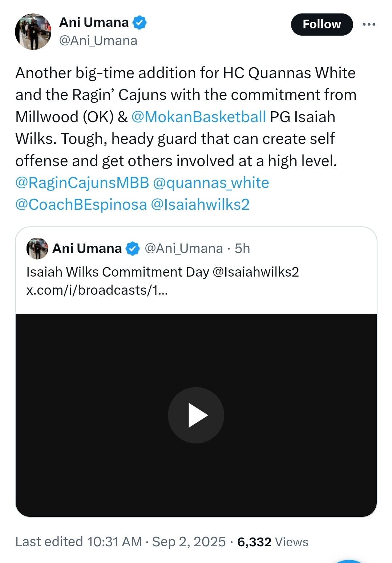Click the Ani Umana display name in header

(x=94, y=23)
